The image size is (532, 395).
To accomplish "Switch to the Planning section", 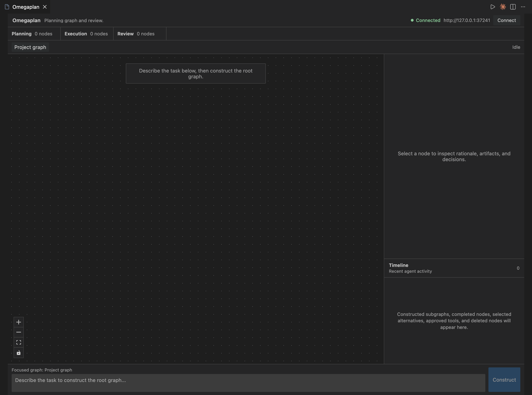I will [32, 34].
